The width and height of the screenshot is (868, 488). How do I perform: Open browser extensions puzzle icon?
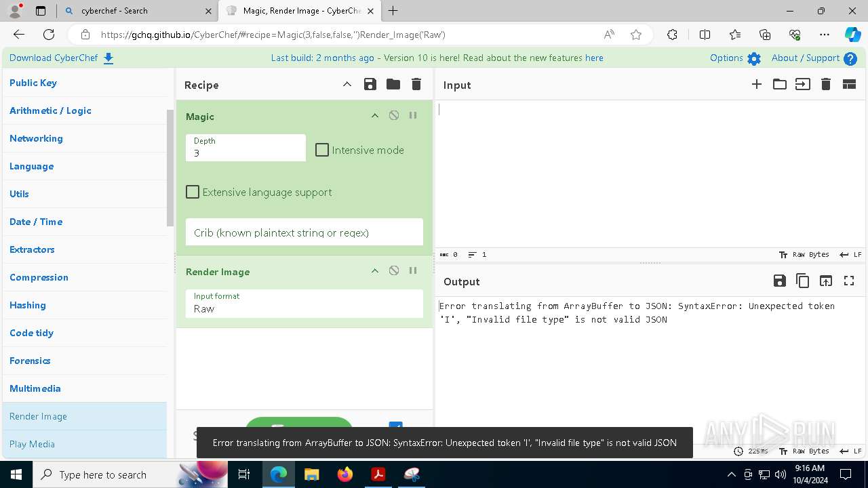pos(672,35)
